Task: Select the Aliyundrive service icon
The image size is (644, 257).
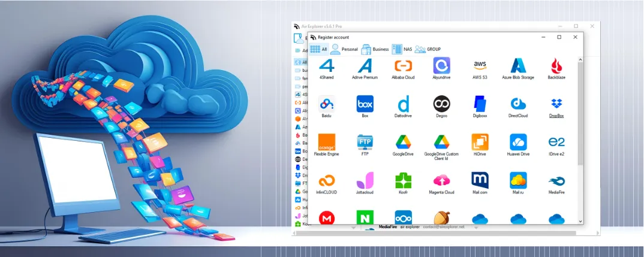Action: [x=441, y=65]
